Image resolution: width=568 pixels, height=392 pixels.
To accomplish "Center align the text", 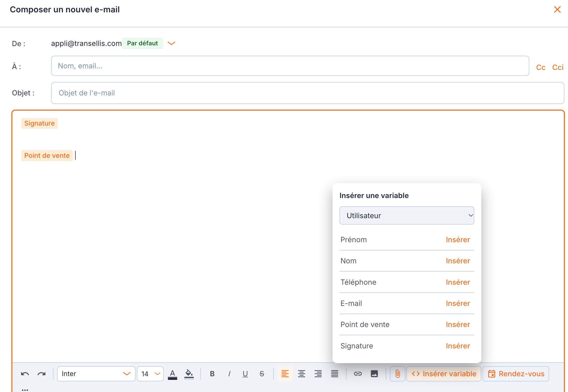I will (x=302, y=374).
